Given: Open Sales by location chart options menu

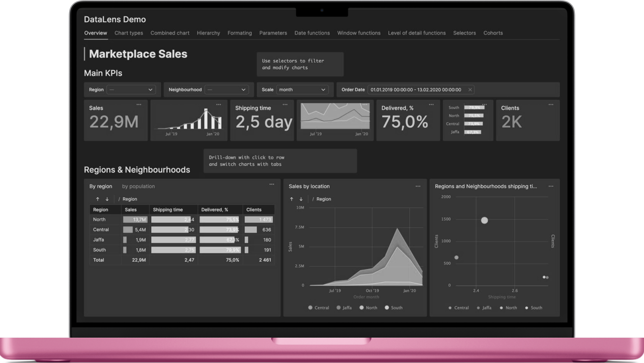Looking at the screenshot, I should (418, 186).
